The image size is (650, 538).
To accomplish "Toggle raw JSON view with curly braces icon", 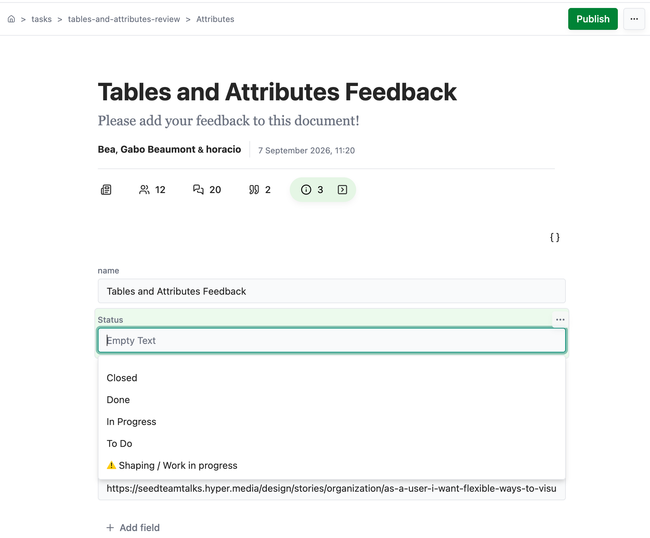I will coord(555,237).
